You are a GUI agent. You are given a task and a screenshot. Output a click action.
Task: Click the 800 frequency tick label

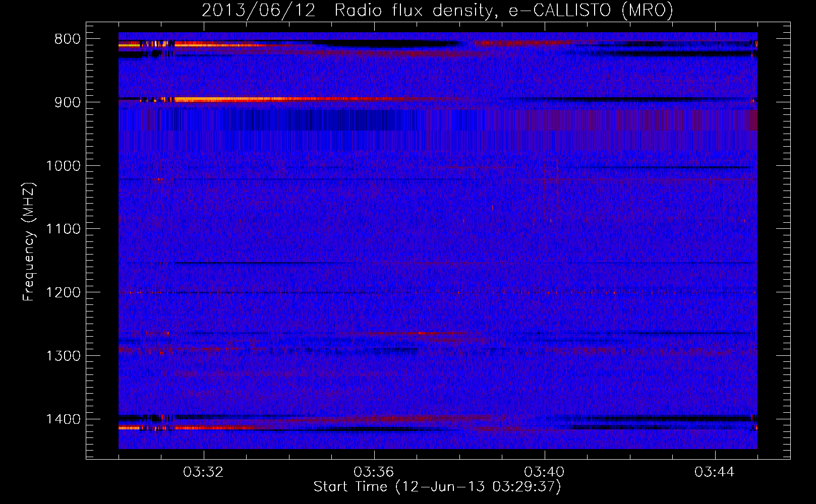68,39
